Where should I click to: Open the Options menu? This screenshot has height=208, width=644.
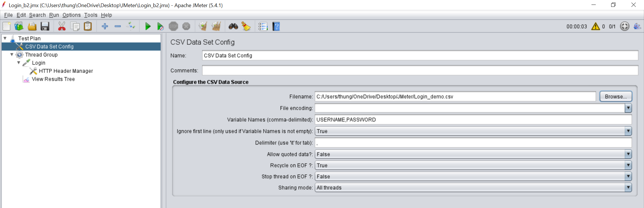tap(71, 15)
